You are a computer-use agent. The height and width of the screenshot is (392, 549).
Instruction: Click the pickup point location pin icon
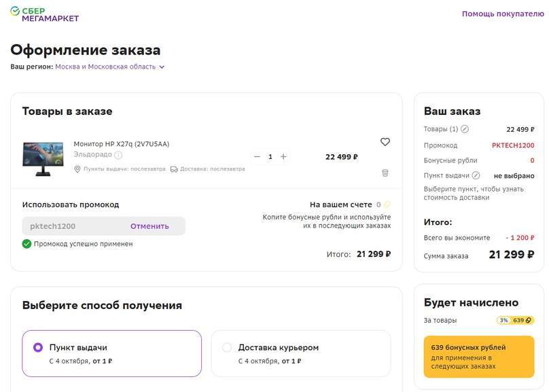coord(77,169)
